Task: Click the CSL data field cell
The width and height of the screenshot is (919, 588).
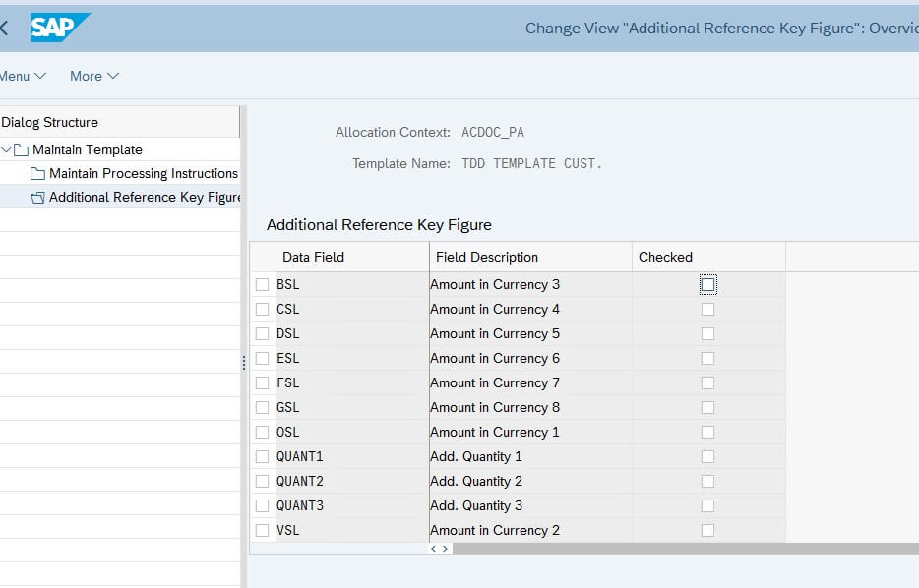Action: pos(352,309)
